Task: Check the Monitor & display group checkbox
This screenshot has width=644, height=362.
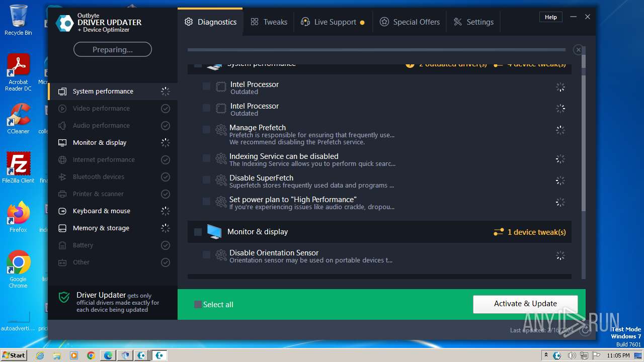Action: 198,232
